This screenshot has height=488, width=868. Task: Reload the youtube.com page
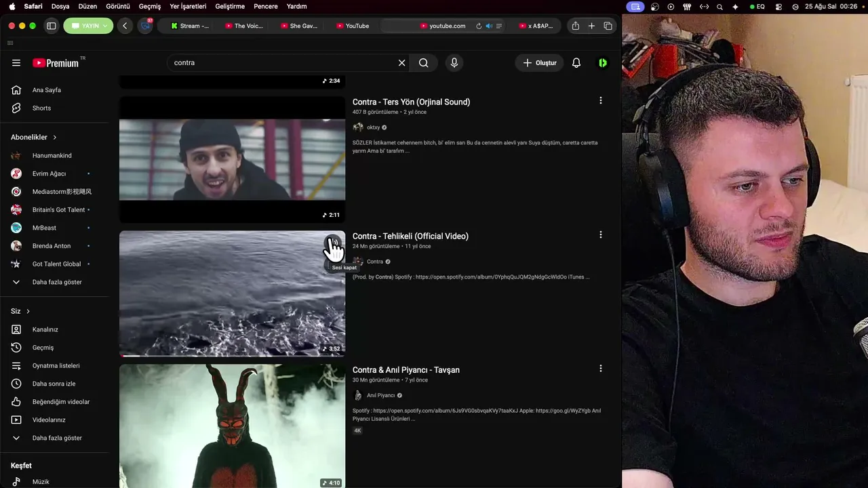pos(479,26)
